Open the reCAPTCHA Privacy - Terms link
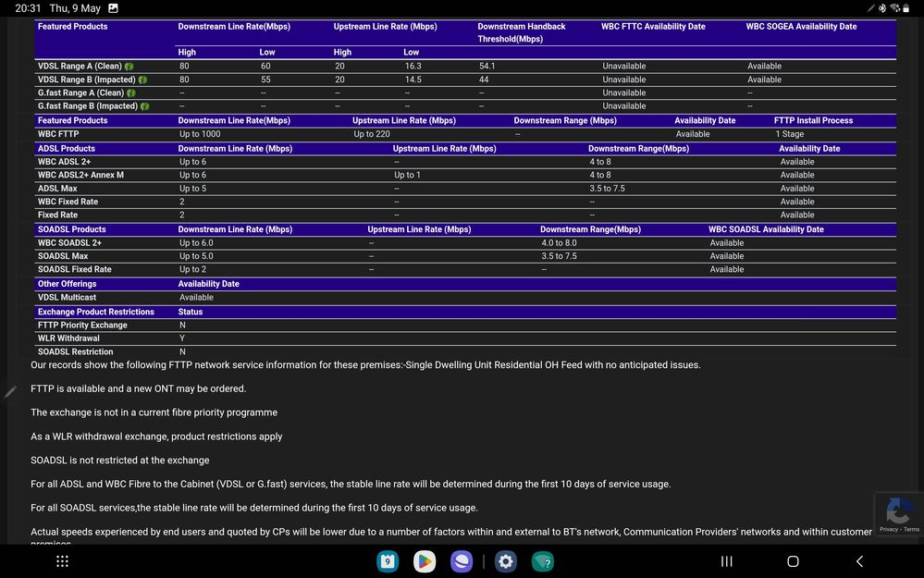The width and height of the screenshot is (924, 578). click(x=901, y=528)
